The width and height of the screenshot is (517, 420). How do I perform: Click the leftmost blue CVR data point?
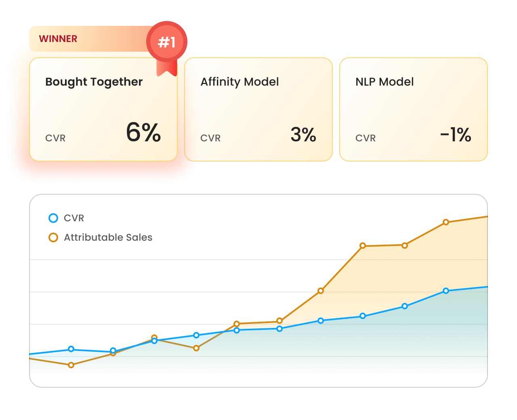tap(71, 349)
